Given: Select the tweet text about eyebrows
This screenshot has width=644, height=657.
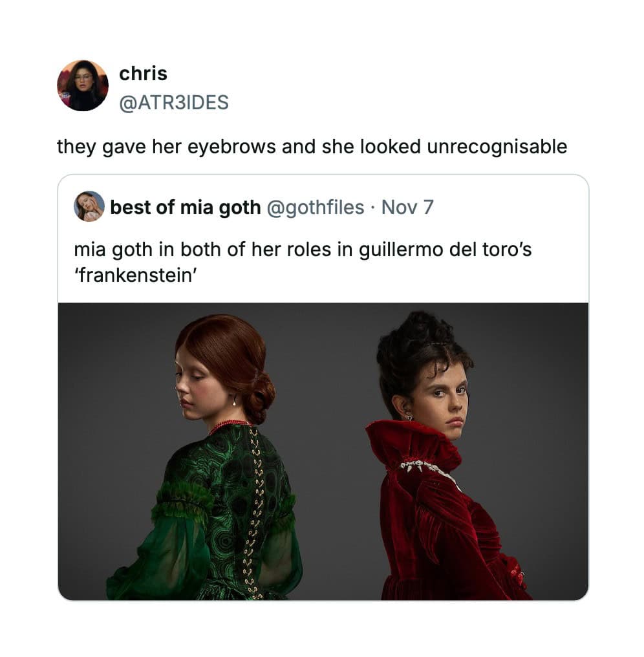Looking at the screenshot, I should pyautogui.click(x=312, y=147).
